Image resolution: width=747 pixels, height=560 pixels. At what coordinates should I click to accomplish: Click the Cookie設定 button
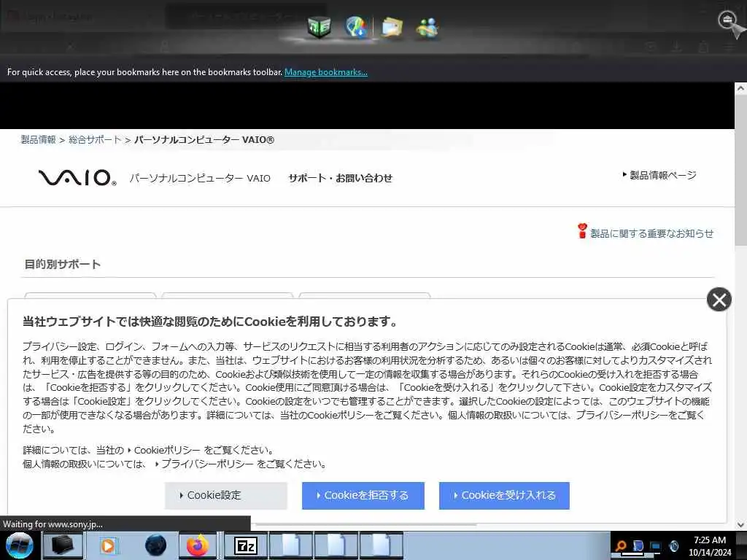[x=226, y=495]
